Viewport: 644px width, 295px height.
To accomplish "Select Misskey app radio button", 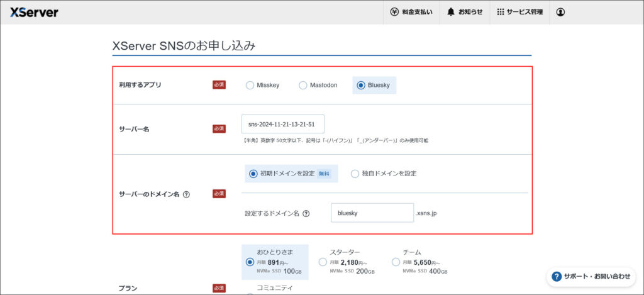I will (250, 86).
